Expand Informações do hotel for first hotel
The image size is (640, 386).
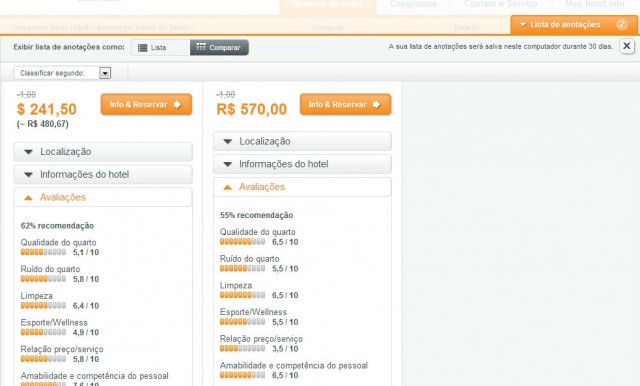[103, 175]
